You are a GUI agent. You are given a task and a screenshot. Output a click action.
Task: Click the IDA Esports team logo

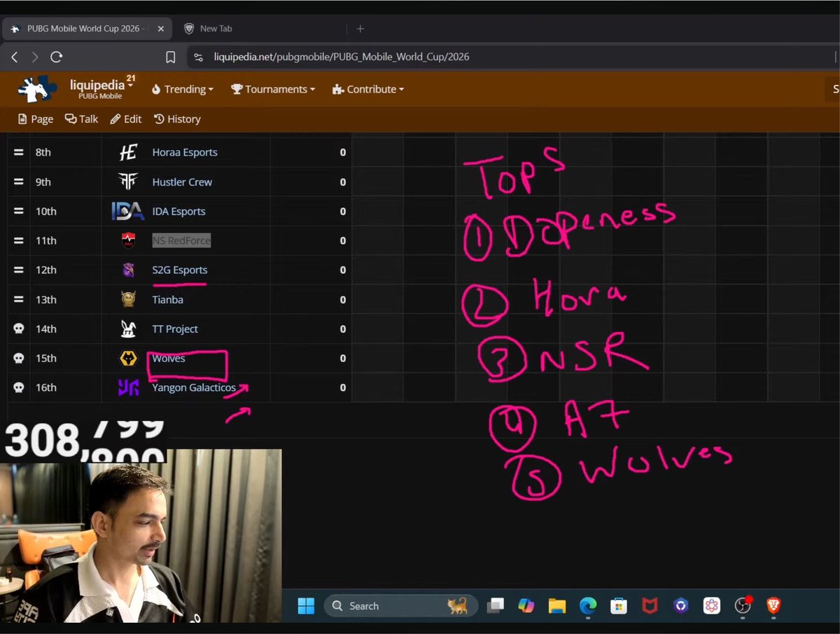click(x=128, y=211)
